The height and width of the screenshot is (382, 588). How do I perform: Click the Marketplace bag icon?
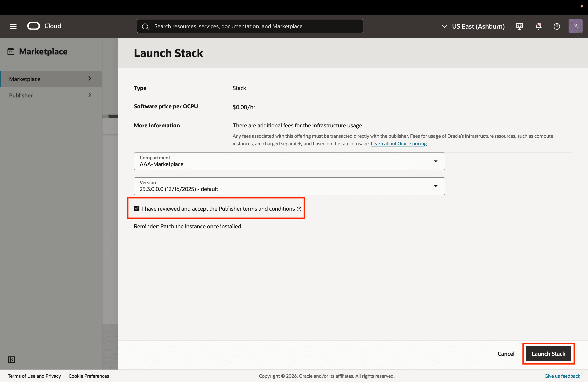(x=11, y=51)
